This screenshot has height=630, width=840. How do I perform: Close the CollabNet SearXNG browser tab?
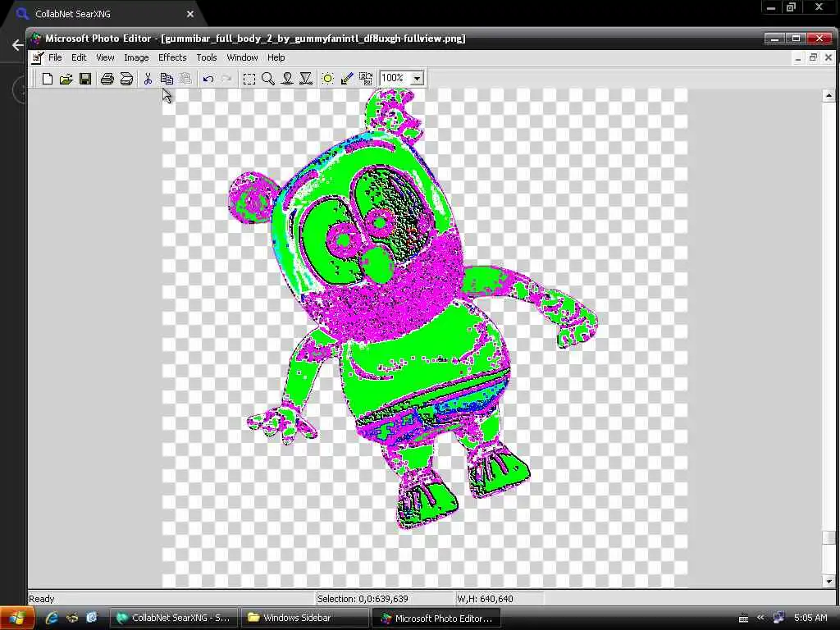click(190, 14)
